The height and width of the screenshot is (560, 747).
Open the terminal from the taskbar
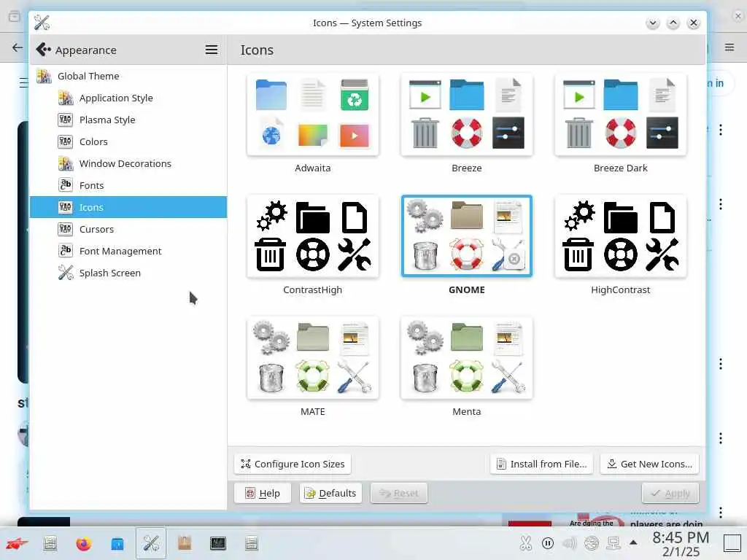tap(217, 543)
